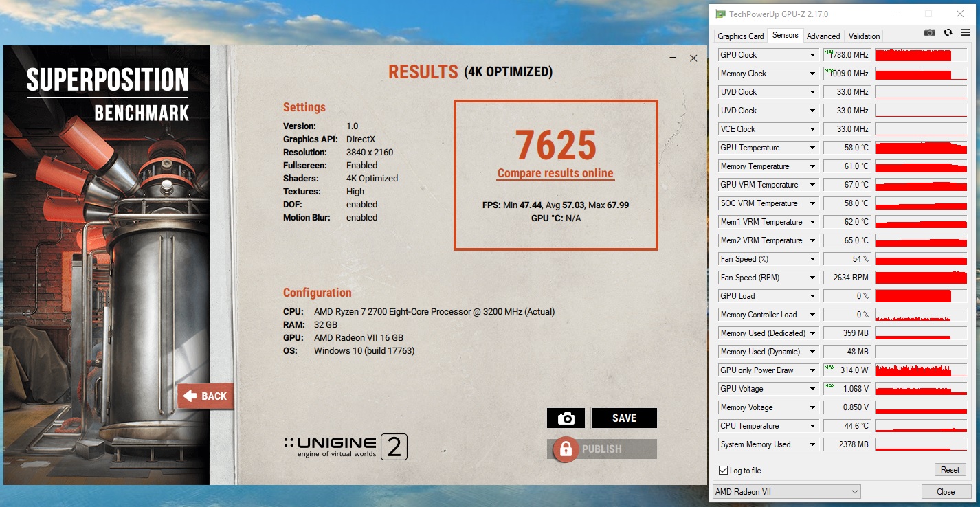Image resolution: width=980 pixels, height=507 pixels.
Task: Click the 0.850 V Memory Voltage value
Action: [847, 407]
